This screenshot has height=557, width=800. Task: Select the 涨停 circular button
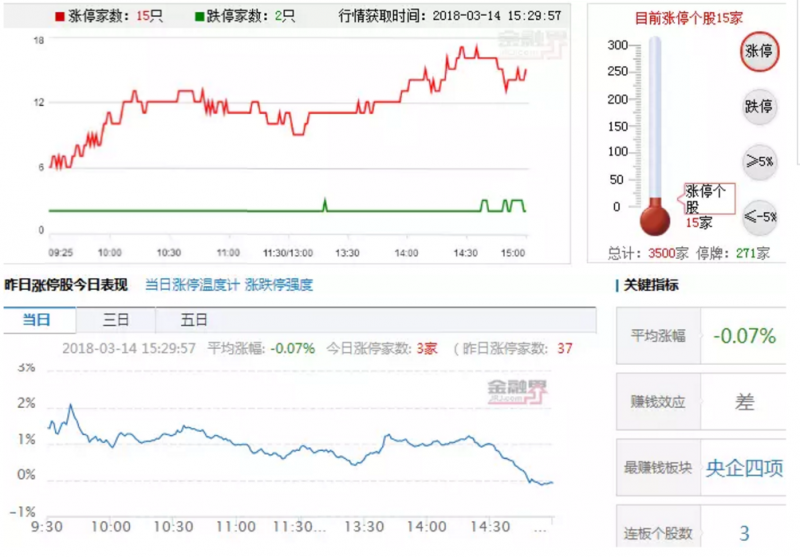click(x=759, y=51)
